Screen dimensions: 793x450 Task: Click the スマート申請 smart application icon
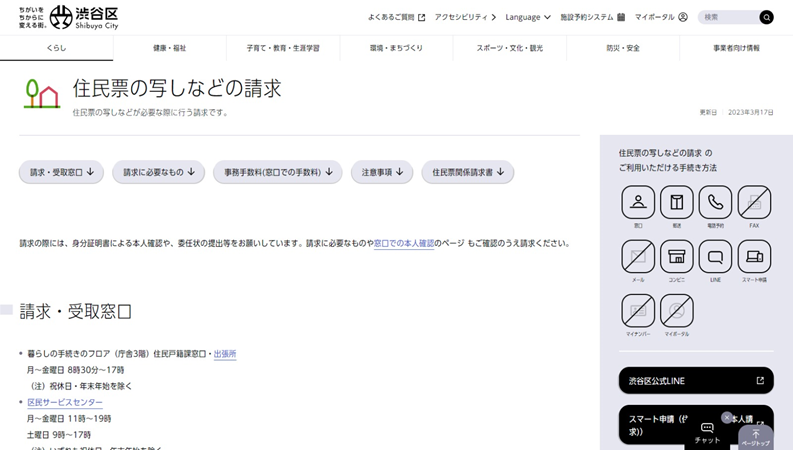coord(754,257)
